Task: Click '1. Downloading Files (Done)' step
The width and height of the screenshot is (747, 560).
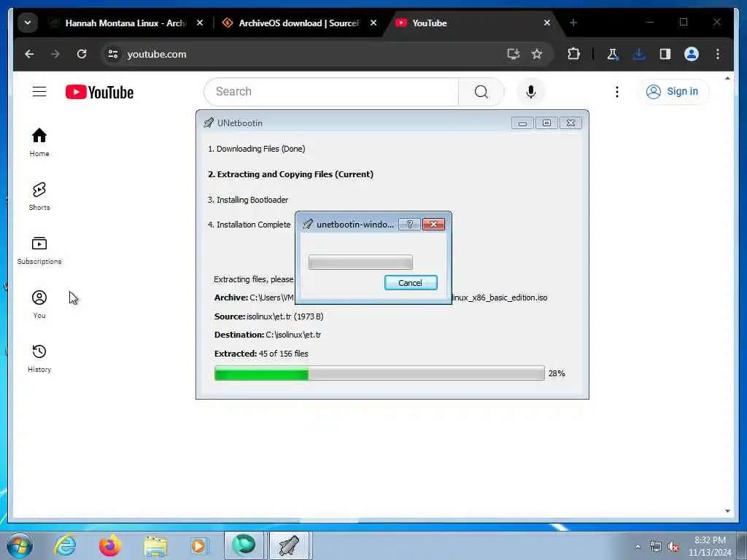Action: pos(256,149)
